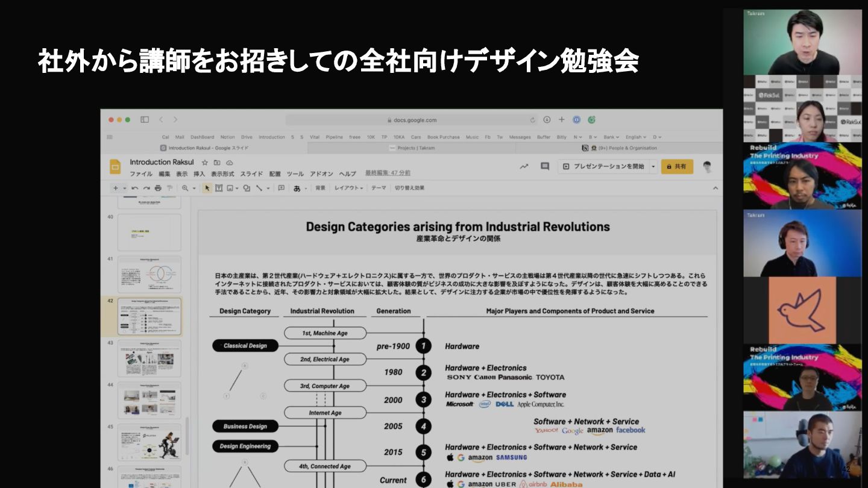This screenshot has height=488, width=868.
Task: Open the 最終編集: 47 分前 link
Action: pos(388,173)
